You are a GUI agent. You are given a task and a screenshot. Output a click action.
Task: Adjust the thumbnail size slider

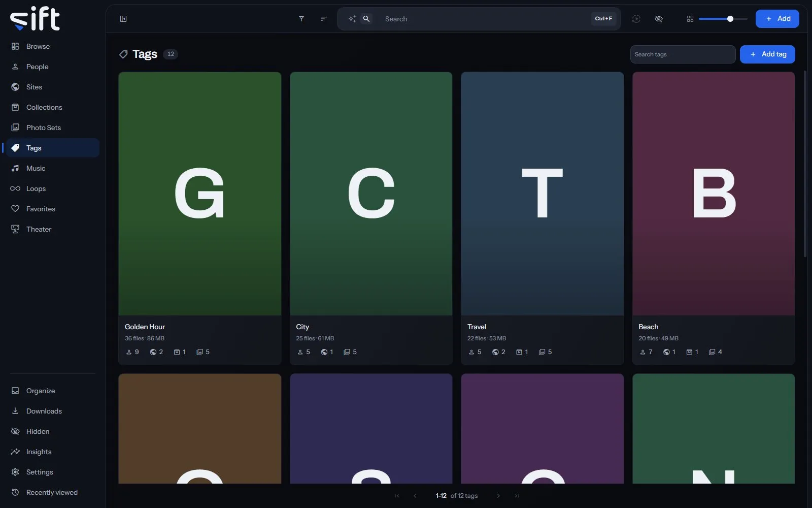pos(723,19)
